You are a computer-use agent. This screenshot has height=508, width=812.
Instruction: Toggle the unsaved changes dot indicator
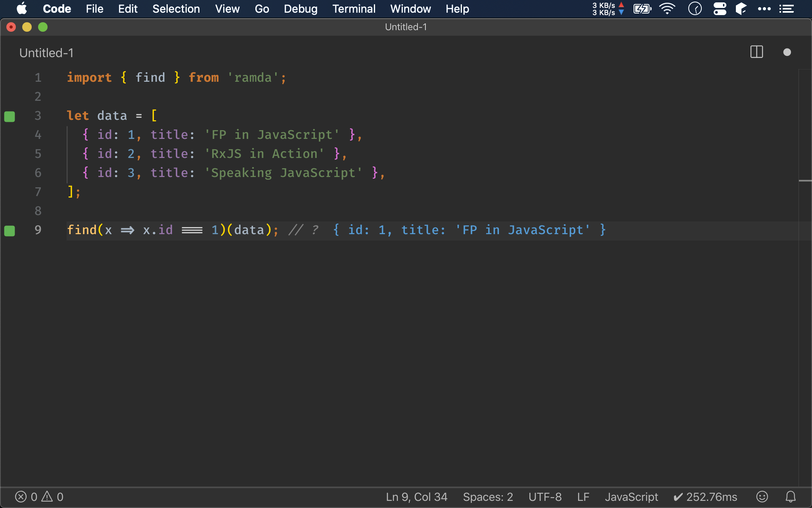pos(787,52)
